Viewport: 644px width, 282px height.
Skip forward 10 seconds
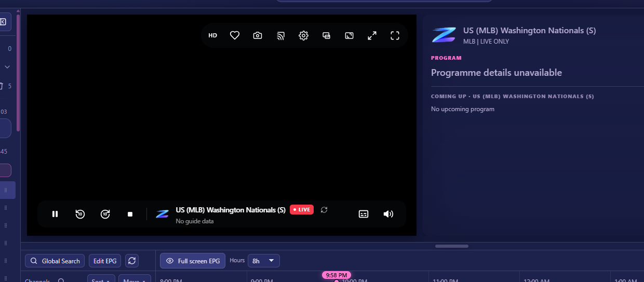pyautogui.click(x=105, y=214)
